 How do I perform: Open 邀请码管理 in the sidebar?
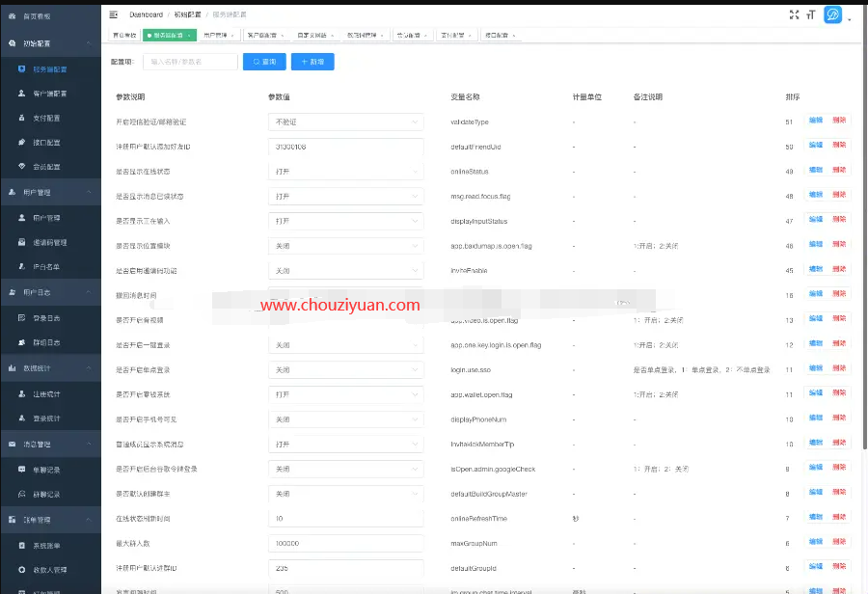click(x=49, y=242)
